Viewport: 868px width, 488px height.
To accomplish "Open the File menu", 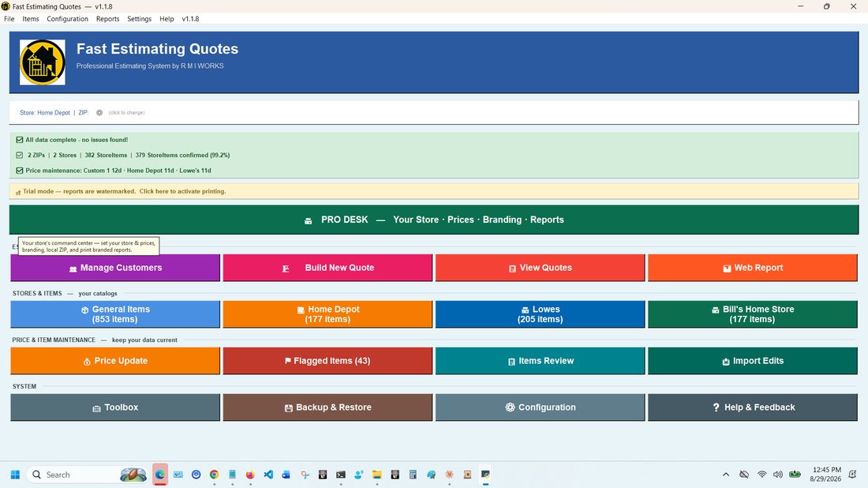I will click(x=9, y=19).
